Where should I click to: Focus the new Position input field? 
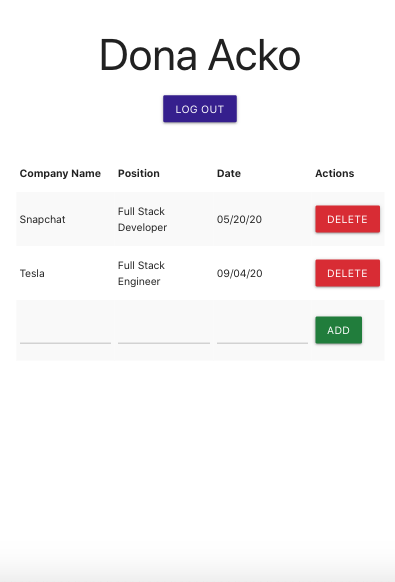coord(164,333)
